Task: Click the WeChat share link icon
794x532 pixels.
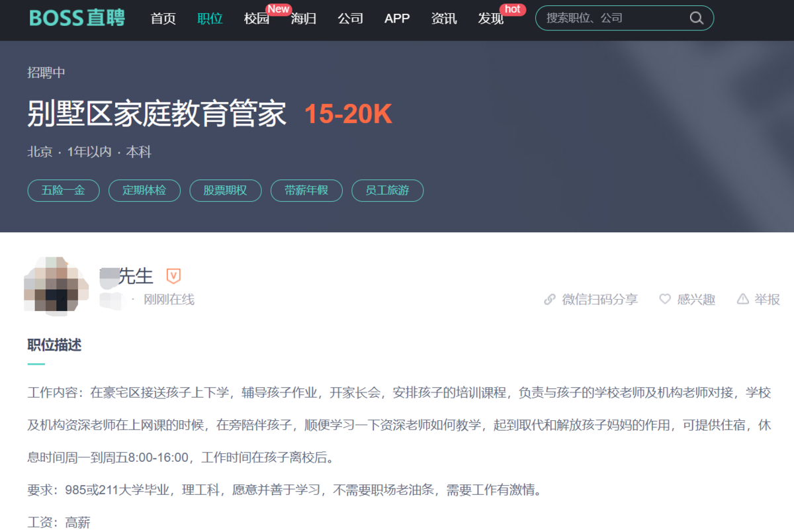Action: tap(550, 299)
